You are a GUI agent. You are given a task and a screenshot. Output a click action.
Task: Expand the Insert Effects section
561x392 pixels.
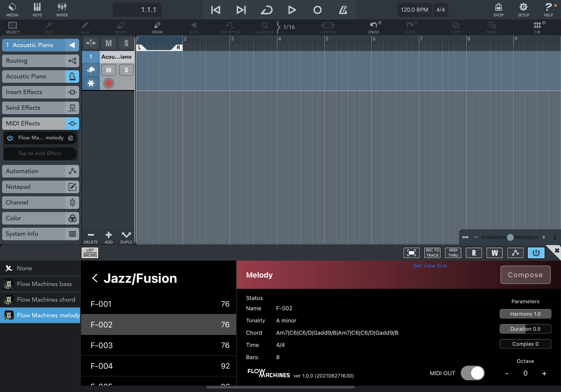(41, 92)
